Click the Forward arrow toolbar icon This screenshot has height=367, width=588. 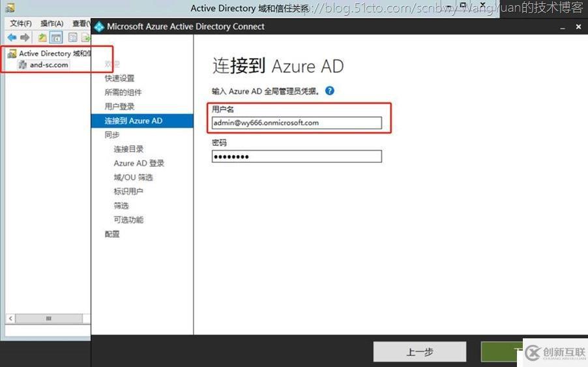(x=25, y=38)
